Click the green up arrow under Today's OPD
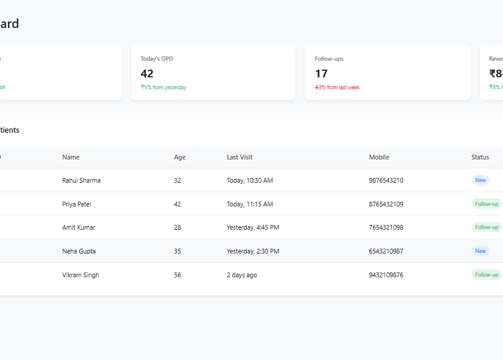 point(142,87)
